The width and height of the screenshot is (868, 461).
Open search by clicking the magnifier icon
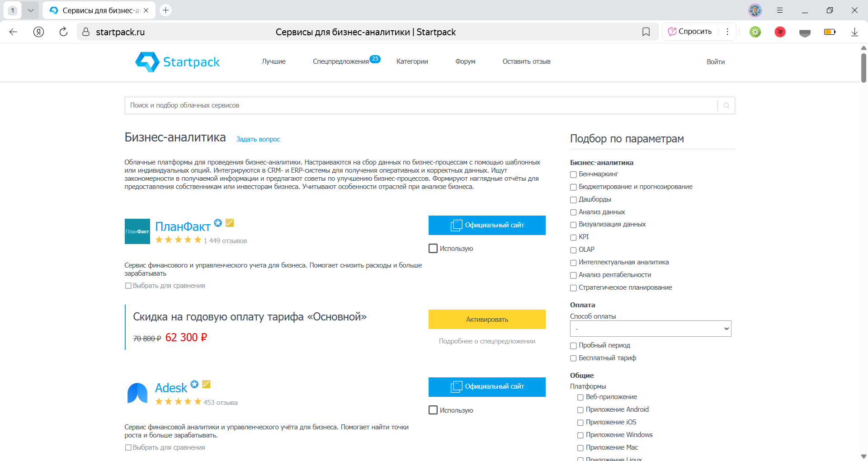726,105
